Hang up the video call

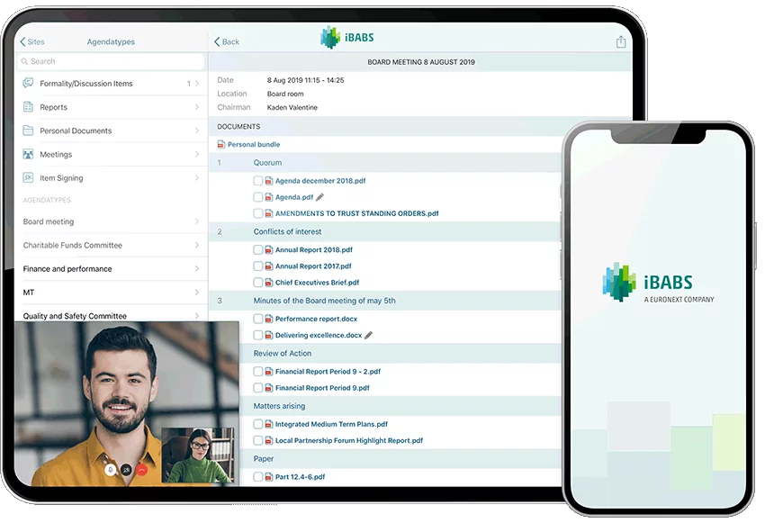[141, 470]
